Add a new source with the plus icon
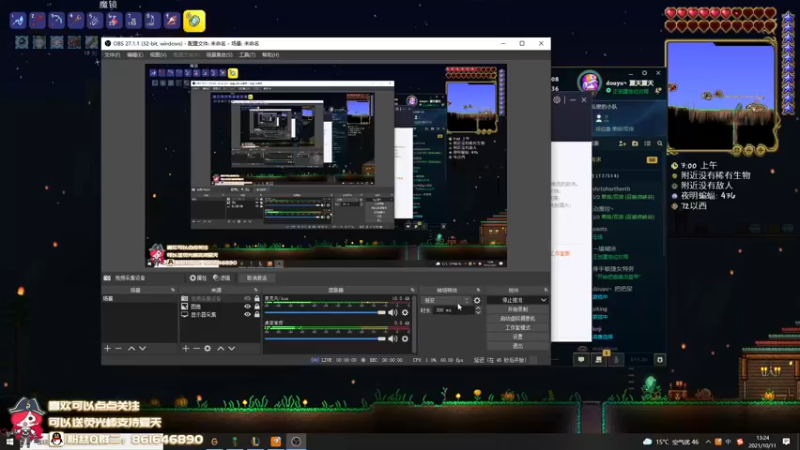The width and height of the screenshot is (800, 450). (186, 348)
